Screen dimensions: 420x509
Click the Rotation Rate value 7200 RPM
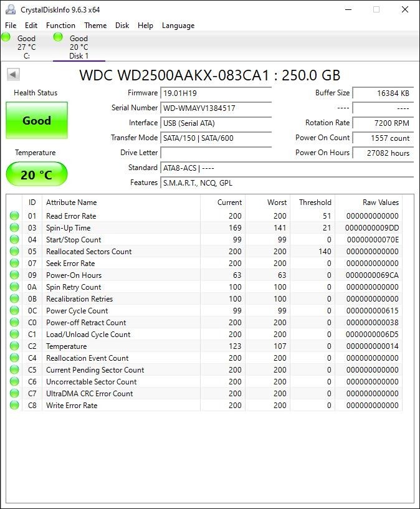[383, 123]
